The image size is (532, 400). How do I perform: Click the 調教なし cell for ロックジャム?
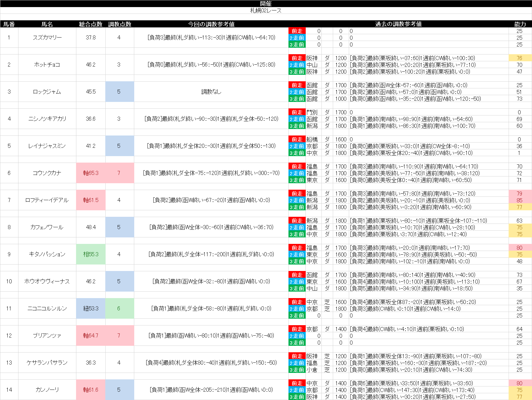(x=211, y=92)
